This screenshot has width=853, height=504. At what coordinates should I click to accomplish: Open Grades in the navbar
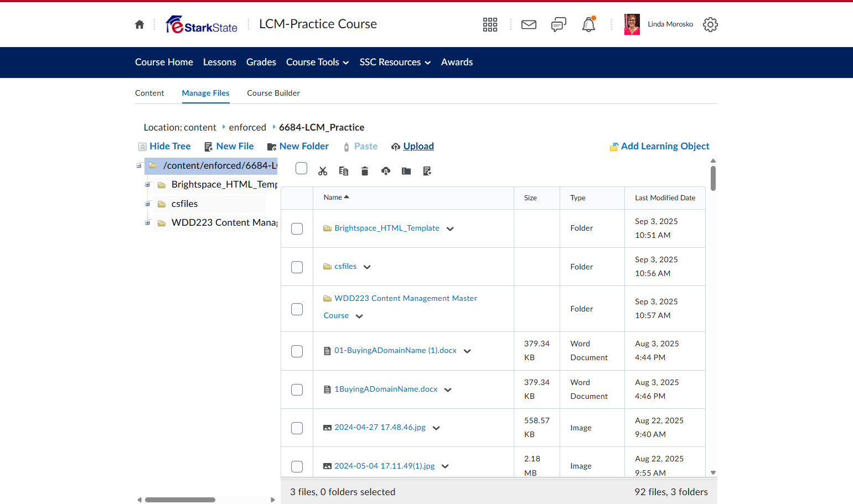point(261,62)
